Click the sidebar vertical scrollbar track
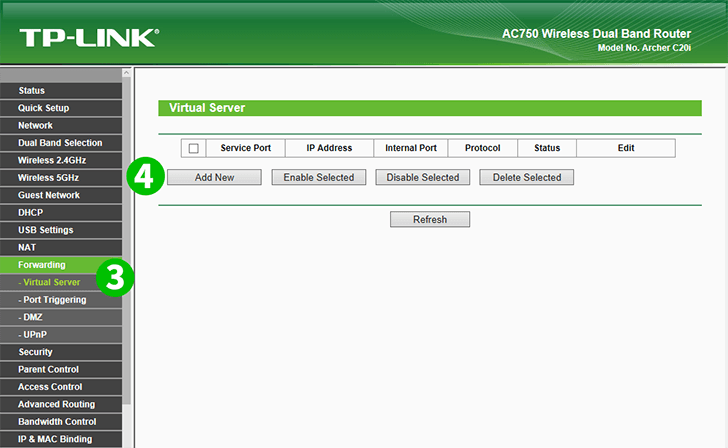Viewport: 728px width, 448px height. (x=126, y=425)
